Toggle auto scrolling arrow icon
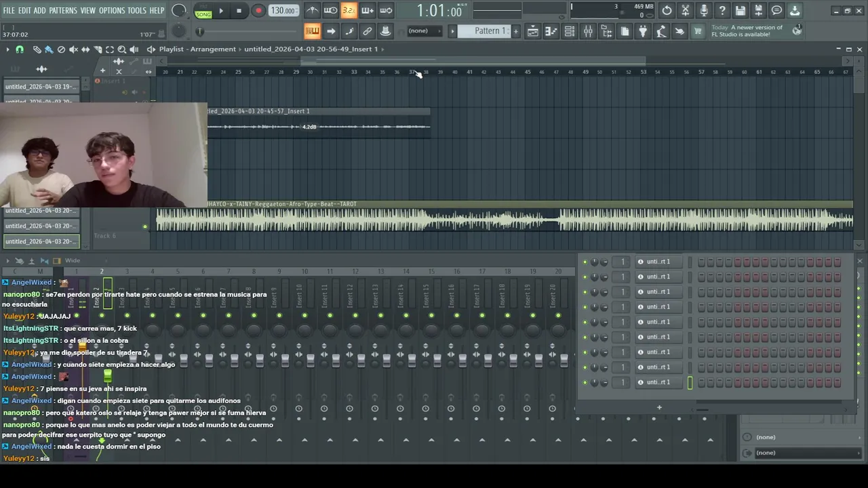Screen dimensions: 868x488 tap(330, 31)
